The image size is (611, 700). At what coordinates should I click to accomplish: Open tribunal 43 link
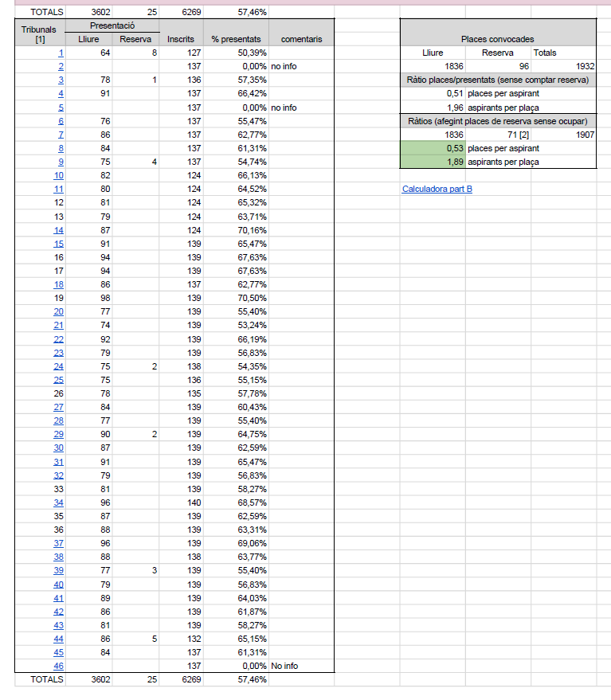58,625
